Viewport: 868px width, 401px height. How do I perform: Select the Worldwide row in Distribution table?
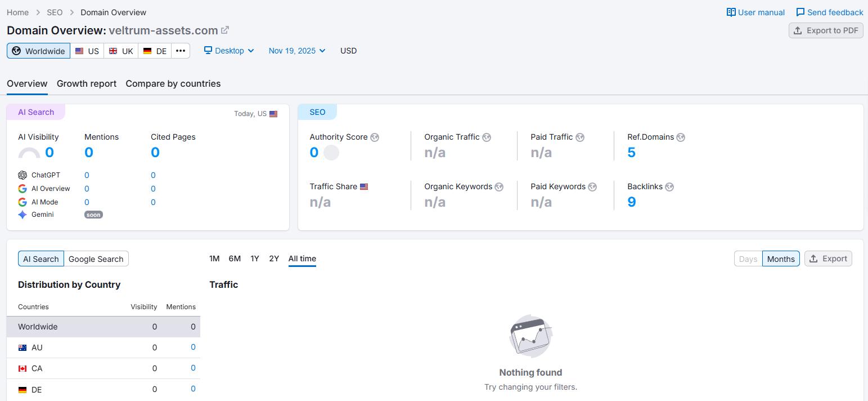[104, 327]
